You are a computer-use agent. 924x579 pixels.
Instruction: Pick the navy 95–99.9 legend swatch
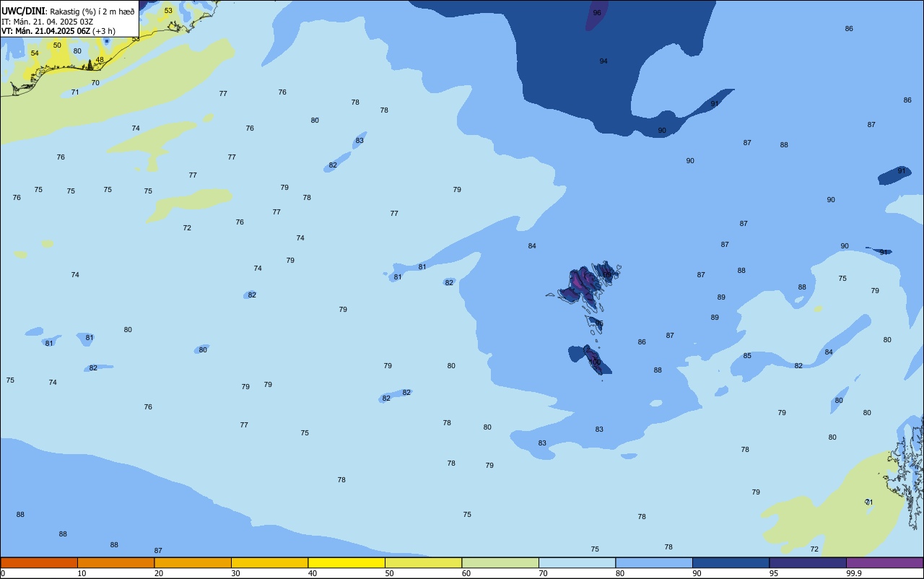808,562
